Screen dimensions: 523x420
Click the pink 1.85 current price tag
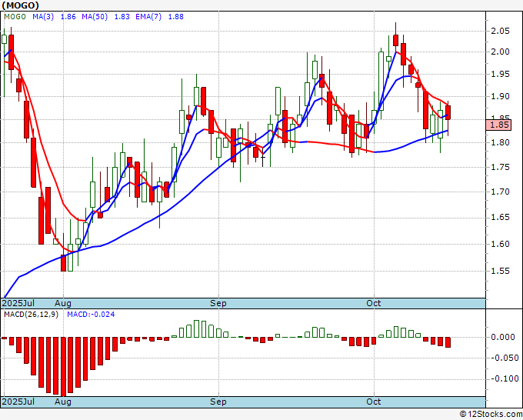[x=498, y=125]
